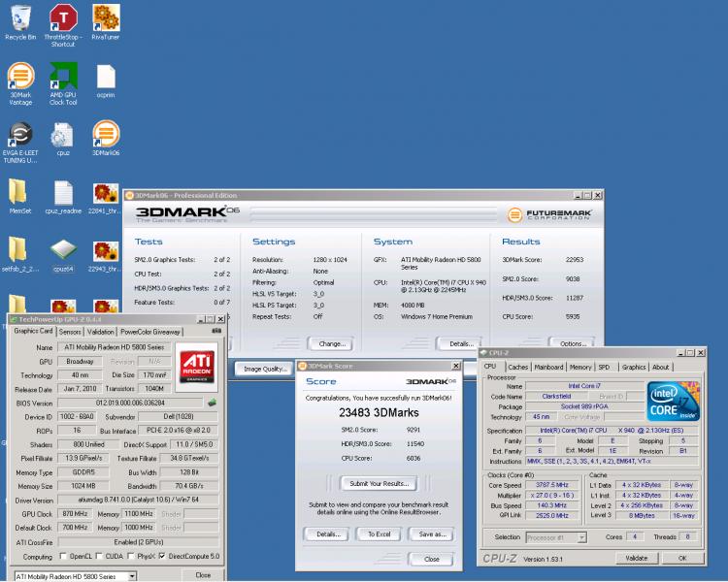Image resolution: width=728 pixels, height=582 pixels.
Task: Select the Graphics Card tab in GPU-Z
Action: 33,331
